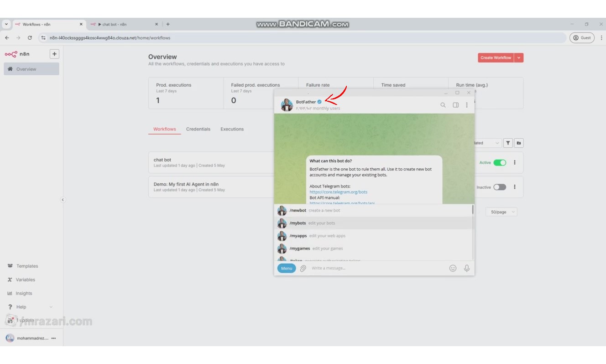Click the paperclip attach file icon

[303, 268]
